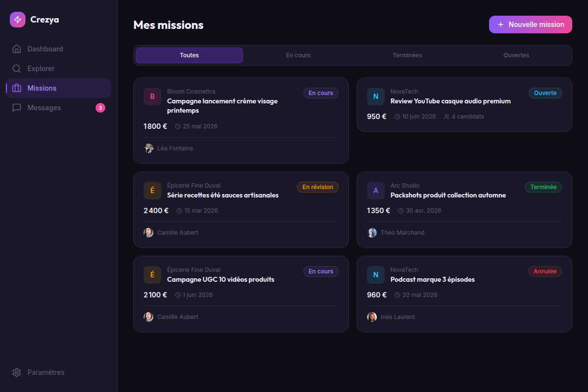
Task: Click the Messages chat bubble icon
Action: point(17,108)
